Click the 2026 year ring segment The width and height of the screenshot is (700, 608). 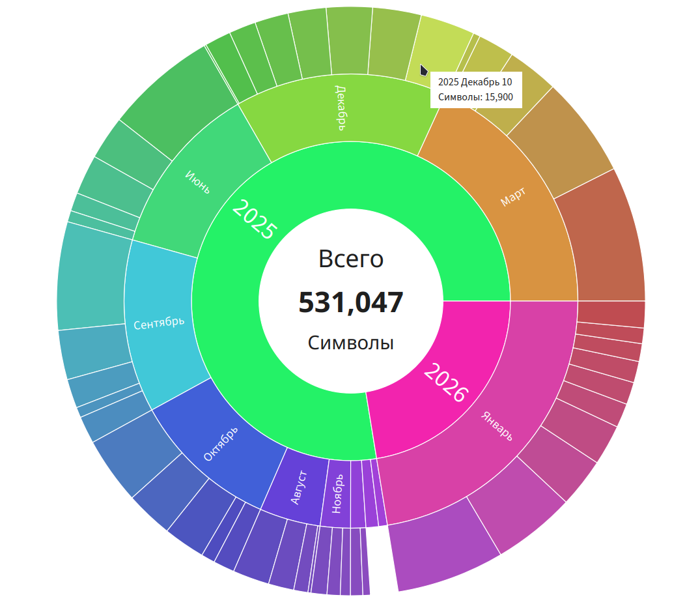point(445,383)
